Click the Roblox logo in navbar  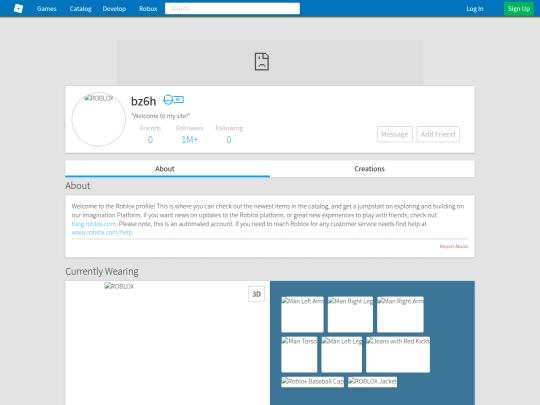pyautogui.click(x=18, y=9)
